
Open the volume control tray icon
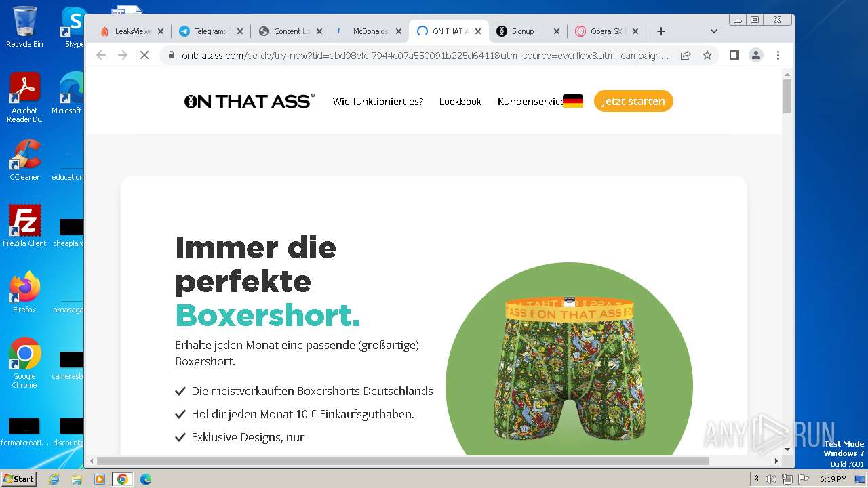(x=771, y=479)
